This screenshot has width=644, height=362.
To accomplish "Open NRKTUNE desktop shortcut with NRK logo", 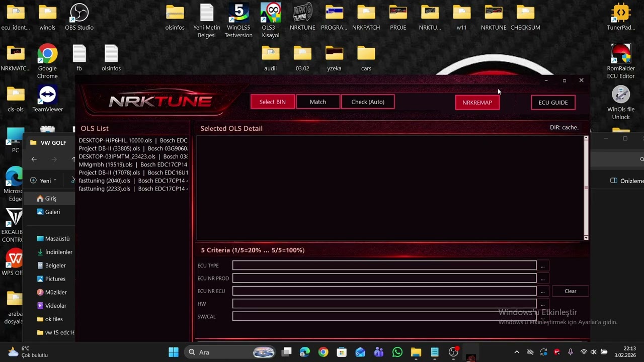I will pyautogui.click(x=302, y=17).
